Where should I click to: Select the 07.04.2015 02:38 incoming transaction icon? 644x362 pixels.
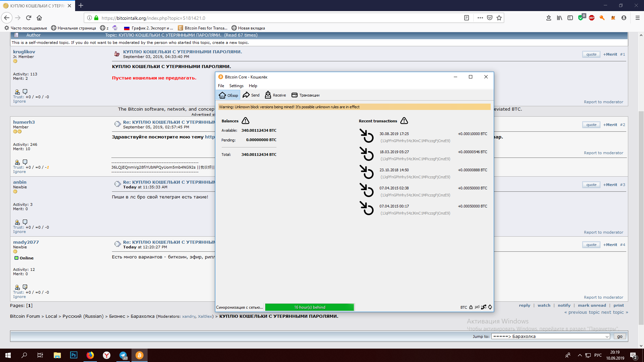pos(367,190)
